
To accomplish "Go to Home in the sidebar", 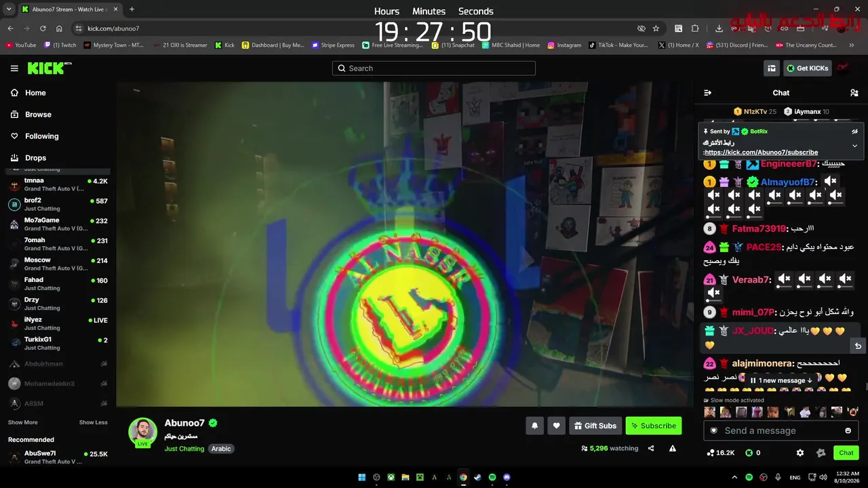I will (35, 93).
